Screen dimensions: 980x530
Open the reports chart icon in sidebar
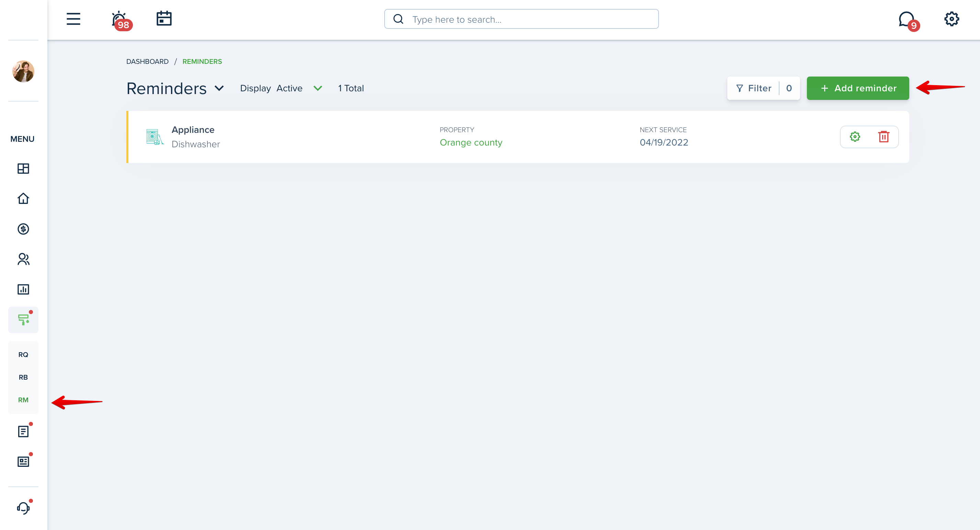23,289
